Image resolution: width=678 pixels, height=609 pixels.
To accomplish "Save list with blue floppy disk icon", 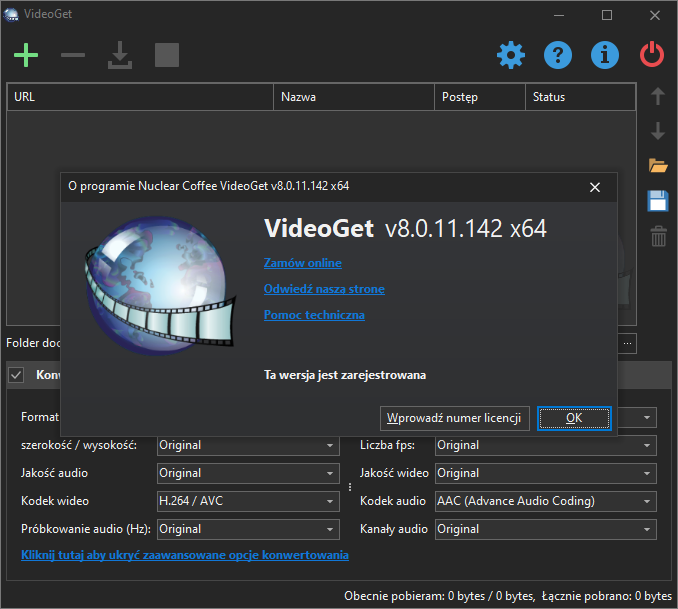I will tap(658, 201).
